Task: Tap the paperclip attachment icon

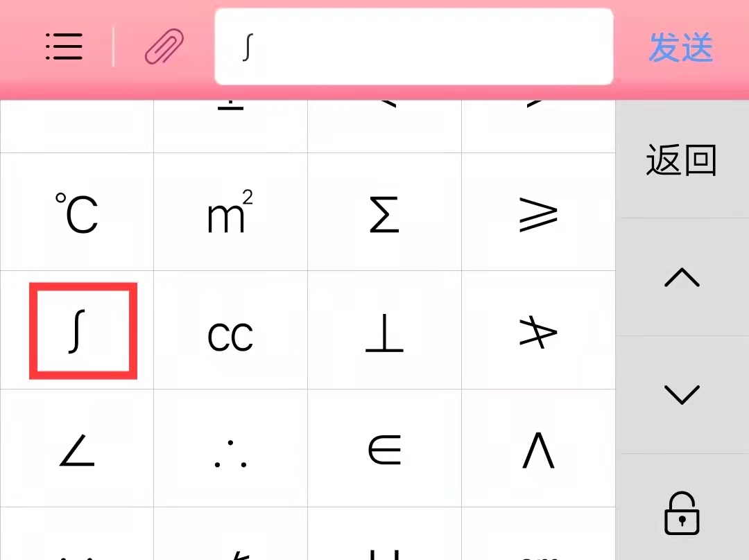Action: tap(164, 46)
